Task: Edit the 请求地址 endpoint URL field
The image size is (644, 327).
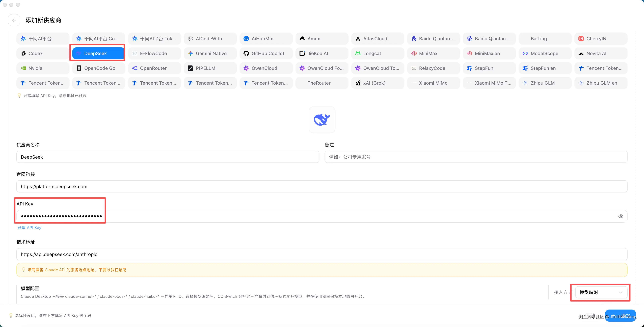Action: click(322, 254)
